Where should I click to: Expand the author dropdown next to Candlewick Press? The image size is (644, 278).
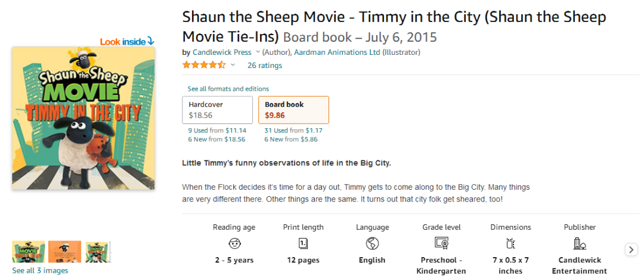[258, 52]
